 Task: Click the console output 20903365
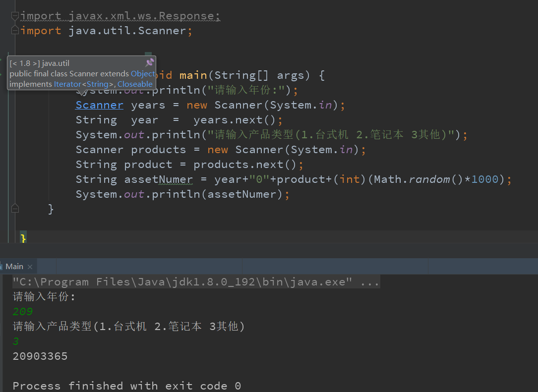click(x=40, y=356)
